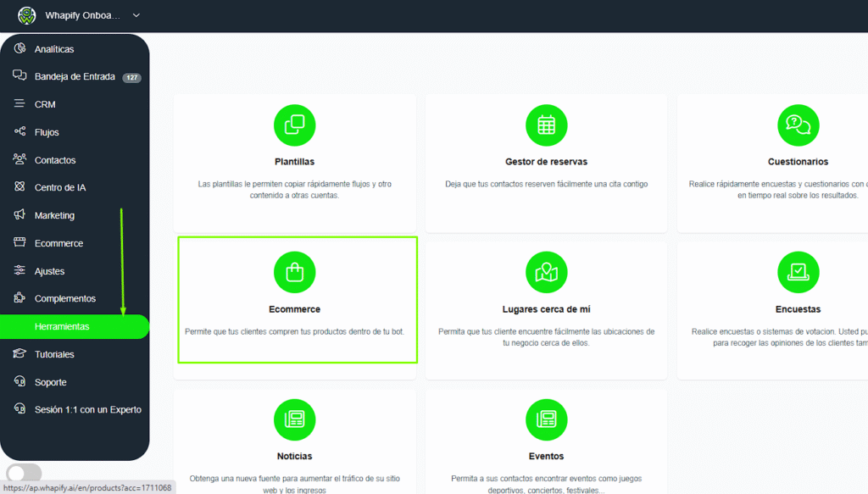This screenshot has height=494, width=868.
Task: Click the 127 unread badge on inbox
Action: click(x=131, y=78)
